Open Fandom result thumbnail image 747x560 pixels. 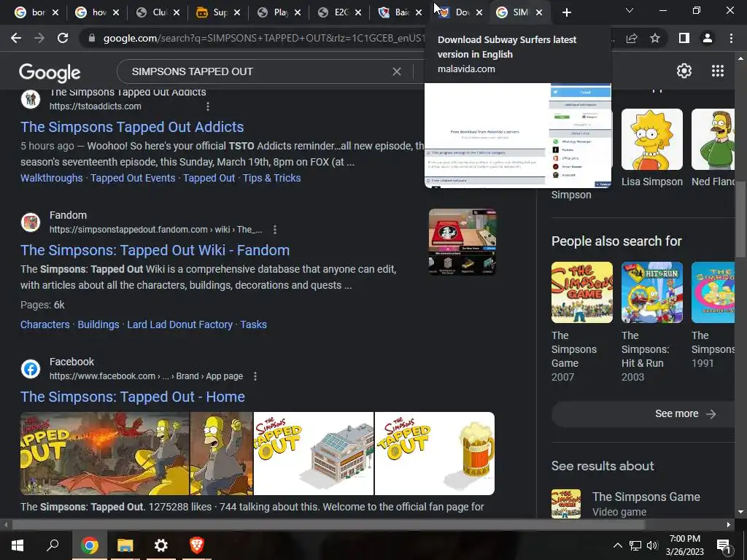(462, 241)
